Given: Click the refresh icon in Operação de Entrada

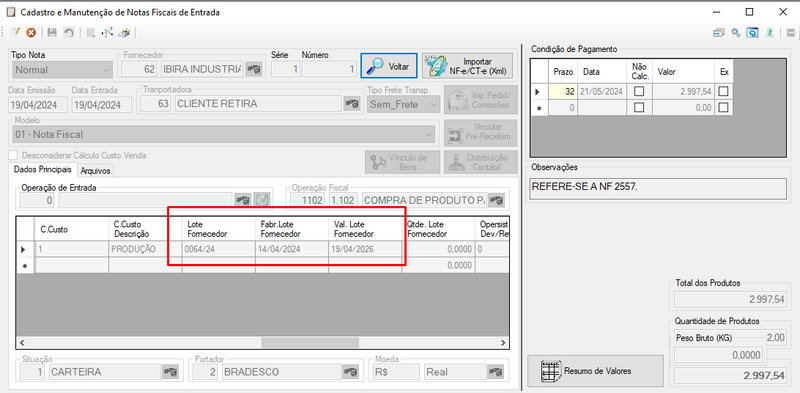Looking at the screenshot, I should pyautogui.click(x=261, y=200).
